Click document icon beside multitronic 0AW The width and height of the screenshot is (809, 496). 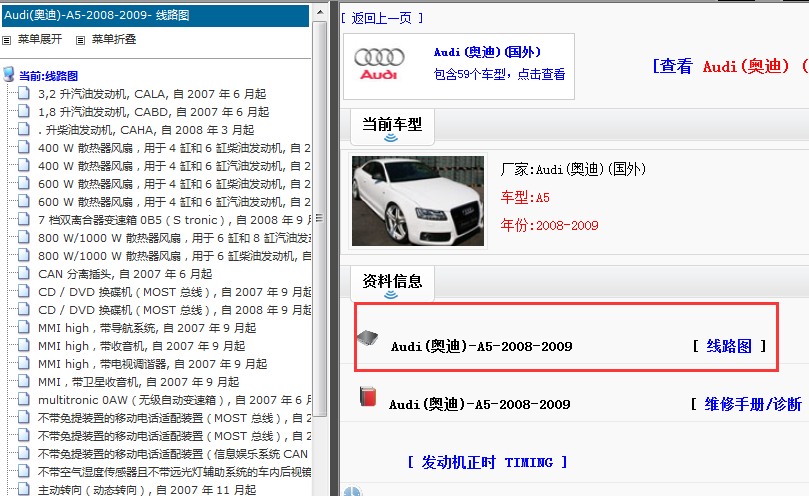pos(24,399)
